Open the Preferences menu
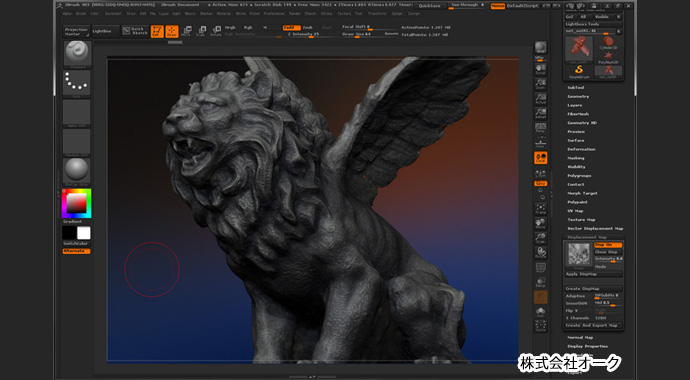The width and height of the screenshot is (690, 380). click(274, 14)
